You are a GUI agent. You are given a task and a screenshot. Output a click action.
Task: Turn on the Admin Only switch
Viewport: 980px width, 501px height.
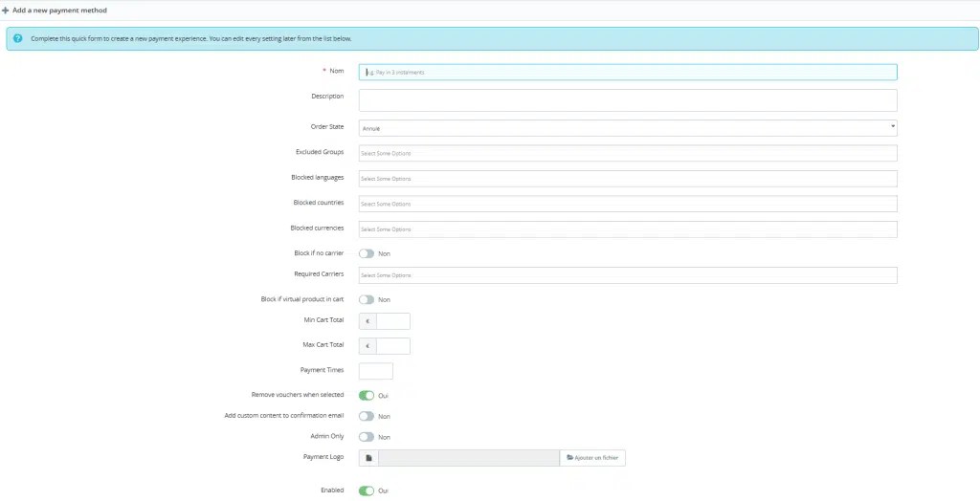point(367,437)
